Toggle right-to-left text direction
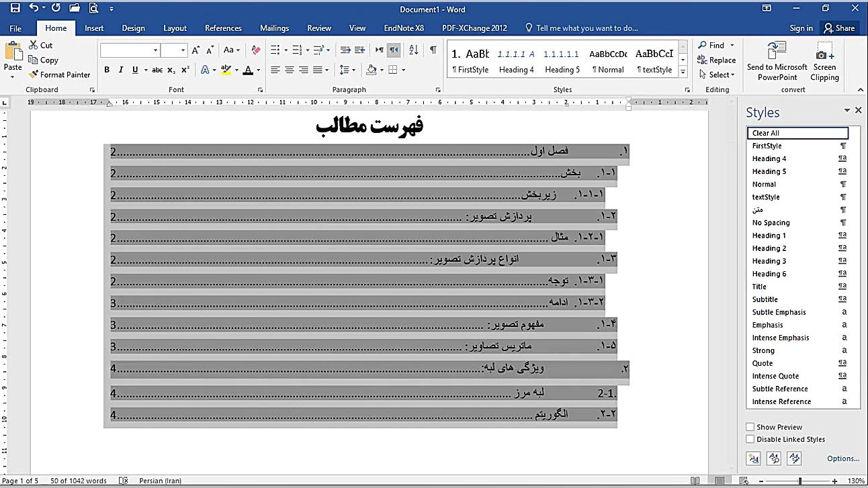Viewport: 868px width, 488px height. [394, 51]
